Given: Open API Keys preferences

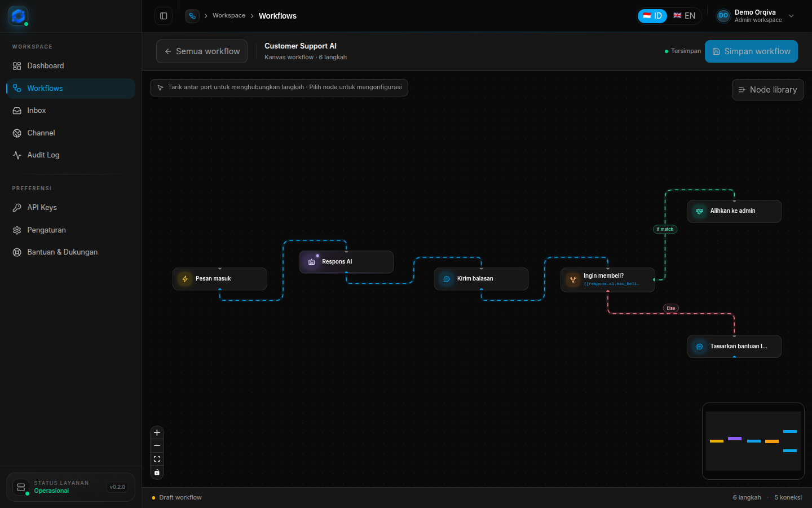Looking at the screenshot, I should click(x=70, y=208).
